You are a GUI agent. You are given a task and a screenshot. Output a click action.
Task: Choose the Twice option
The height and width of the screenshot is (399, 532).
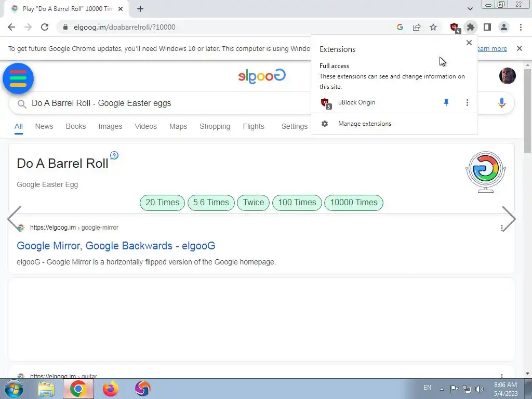pyautogui.click(x=254, y=203)
